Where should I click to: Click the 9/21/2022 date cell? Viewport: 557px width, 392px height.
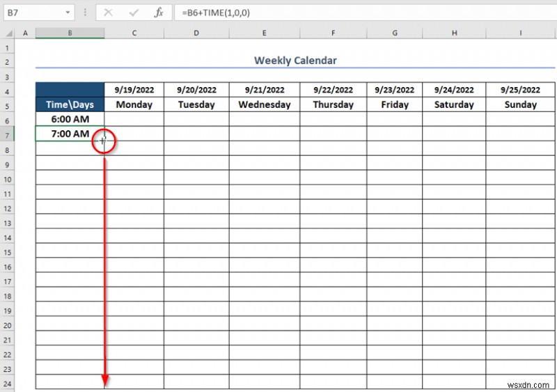(265, 90)
